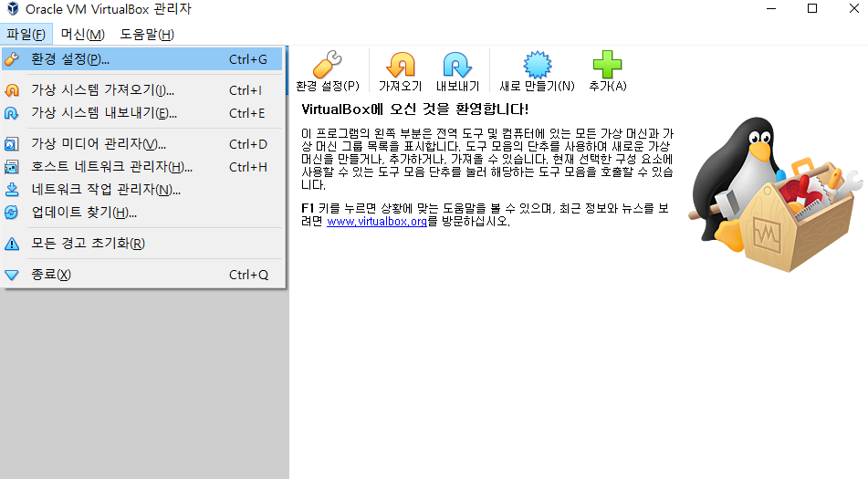Maximize the Oracle VM VirtualBox window
The height and width of the screenshot is (479, 868).
tap(812, 9)
